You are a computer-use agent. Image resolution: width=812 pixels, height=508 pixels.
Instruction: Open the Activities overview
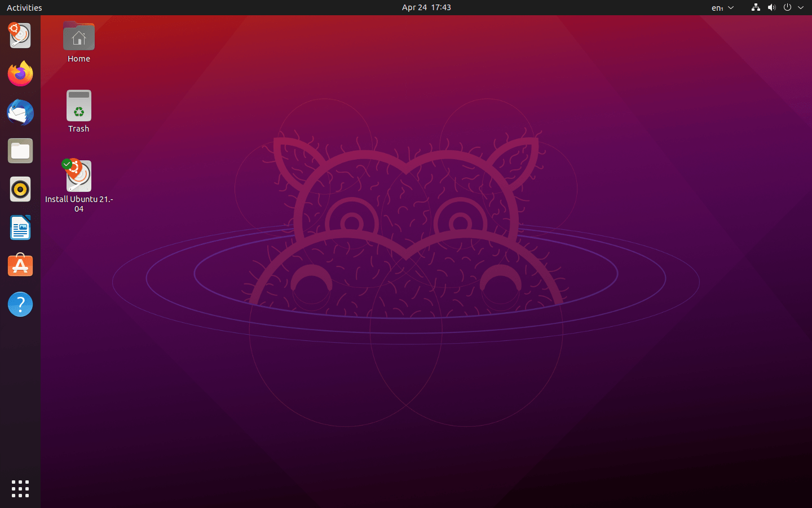coord(24,7)
